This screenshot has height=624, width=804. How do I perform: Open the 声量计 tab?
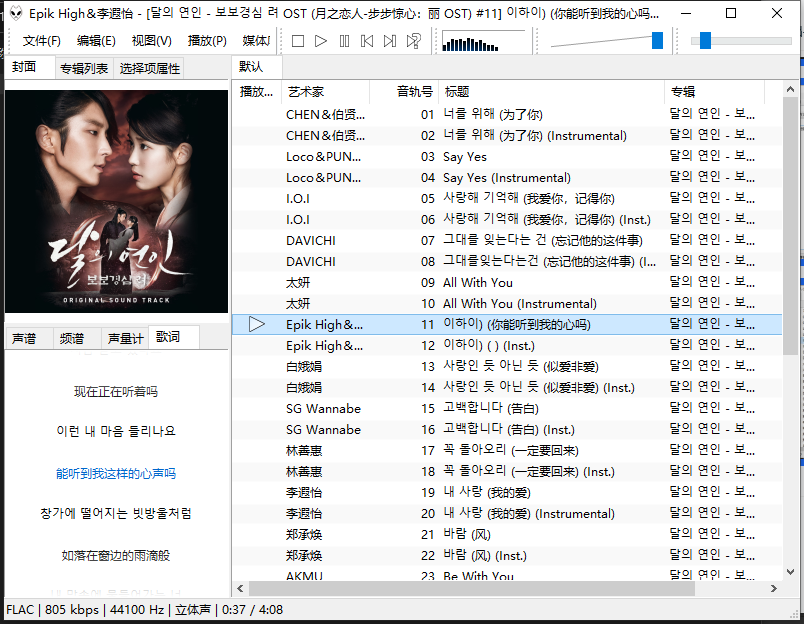click(x=125, y=338)
